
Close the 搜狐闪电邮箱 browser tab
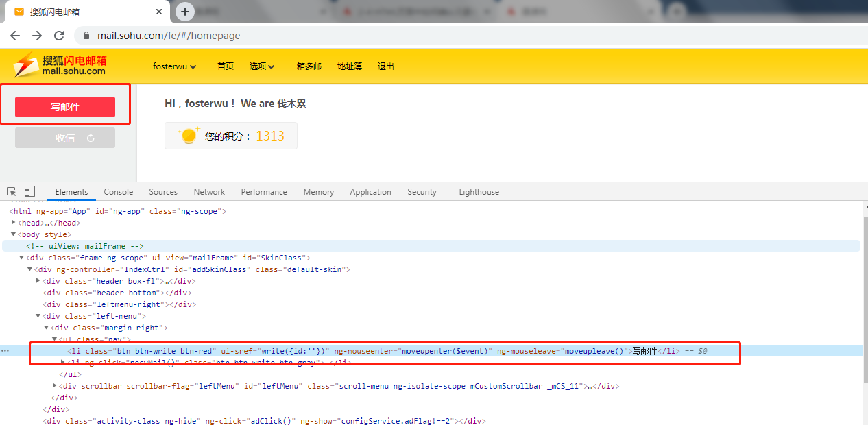pyautogui.click(x=158, y=12)
